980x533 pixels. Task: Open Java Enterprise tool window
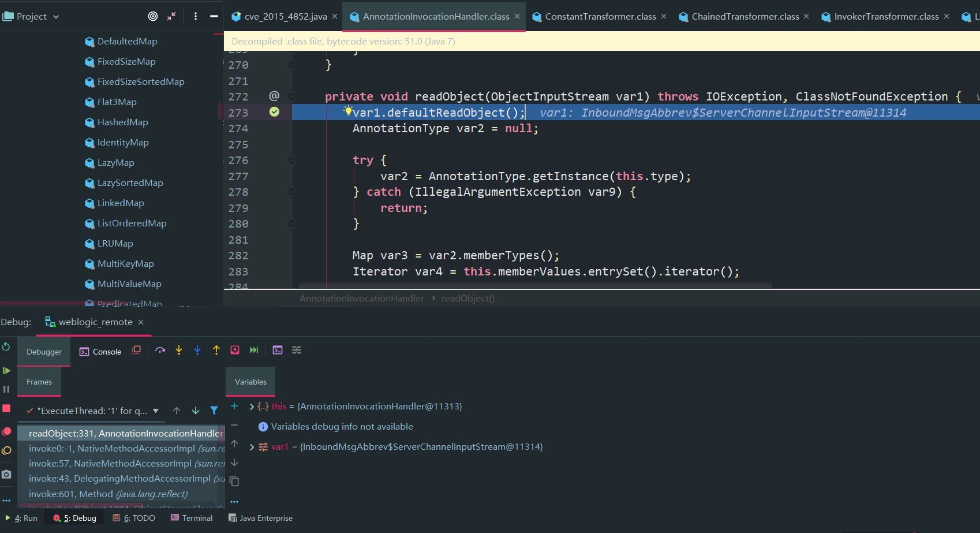pyautogui.click(x=260, y=518)
